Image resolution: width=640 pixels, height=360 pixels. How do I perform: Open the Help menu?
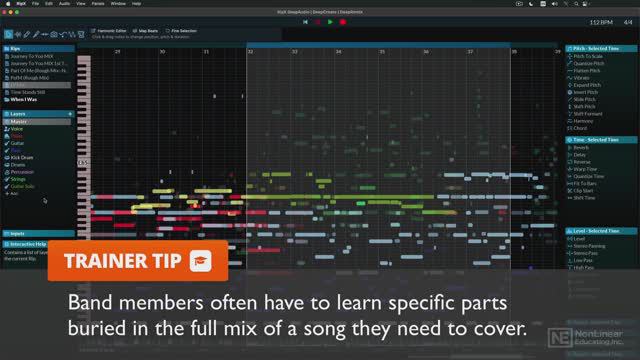(x=136, y=4)
